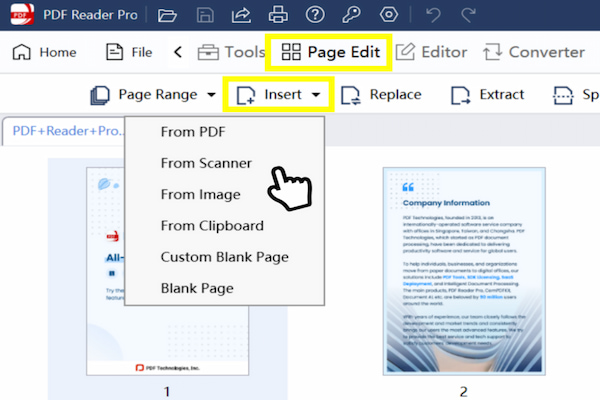The image size is (600, 400).
Task: Click the PDF Reader Pro logo icon
Action: pos(22,15)
